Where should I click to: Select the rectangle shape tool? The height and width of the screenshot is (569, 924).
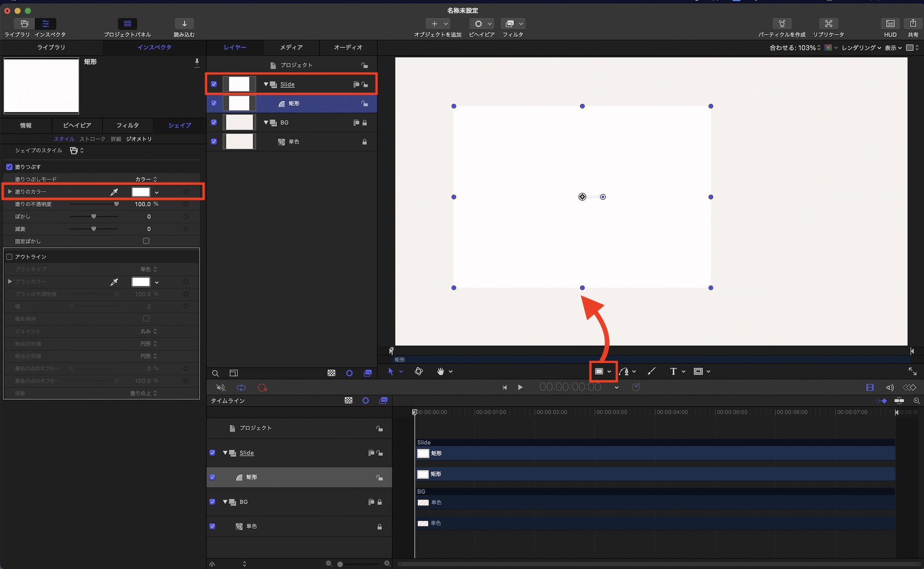click(x=599, y=371)
